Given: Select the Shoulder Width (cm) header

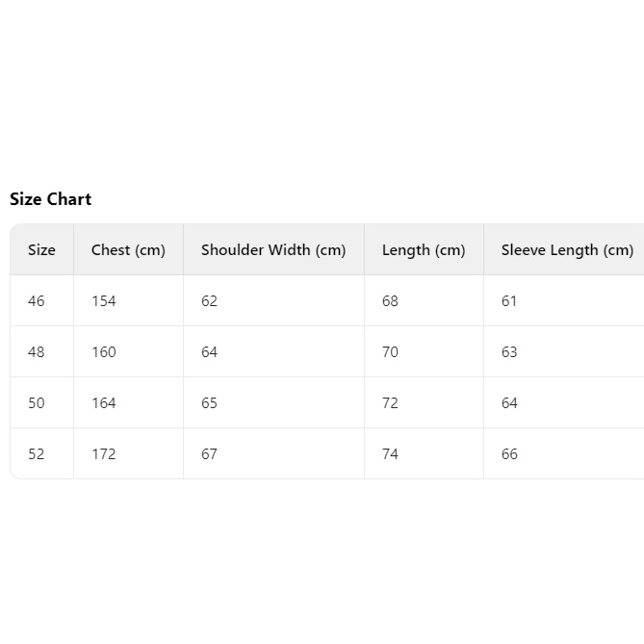Looking at the screenshot, I should pyautogui.click(x=272, y=250).
